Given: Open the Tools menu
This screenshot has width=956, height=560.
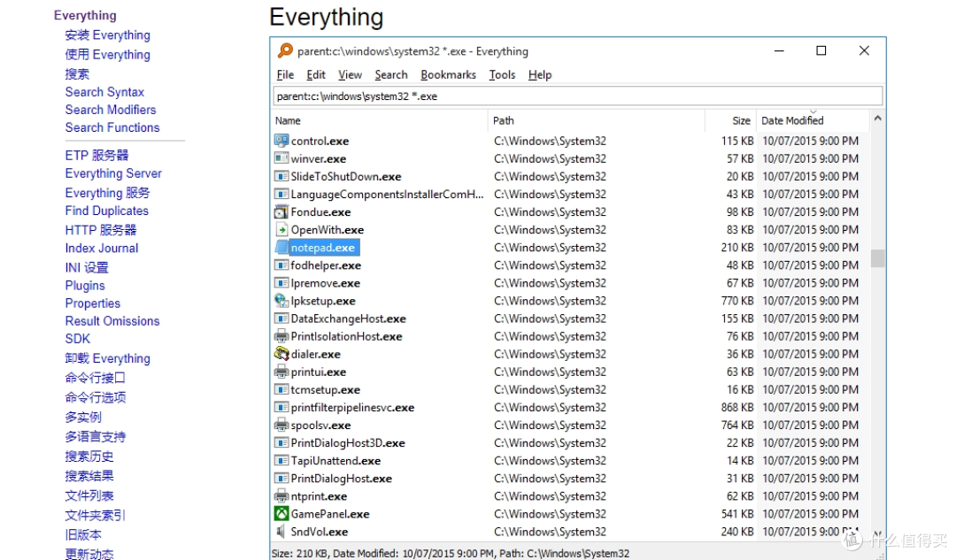Looking at the screenshot, I should click(503, 75).
